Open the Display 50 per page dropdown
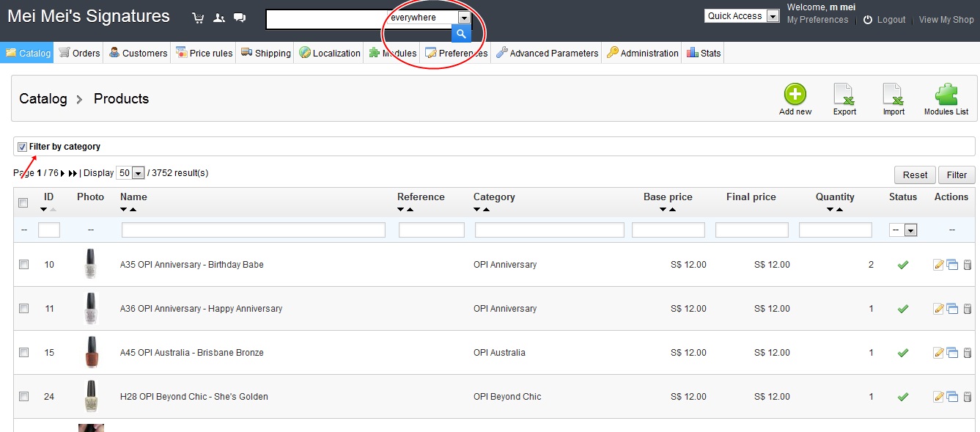The width and height of the screenshot is (980, 432). (x=130, y=173)
